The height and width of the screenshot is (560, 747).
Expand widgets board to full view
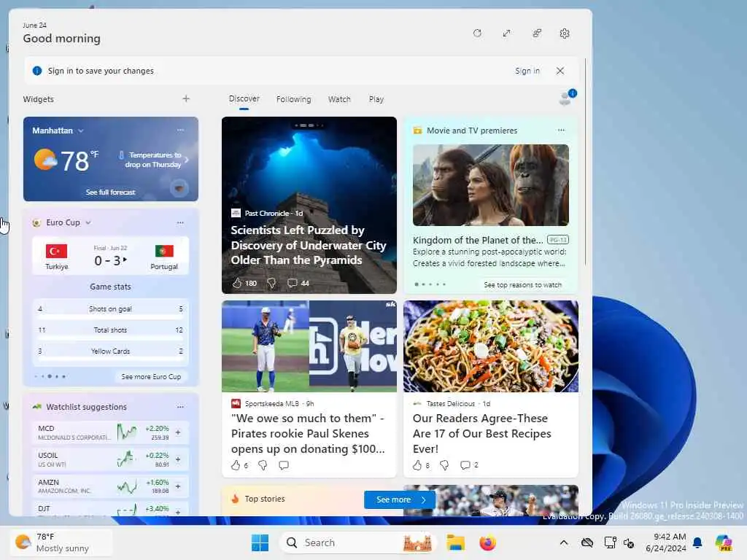click(506, 34)
